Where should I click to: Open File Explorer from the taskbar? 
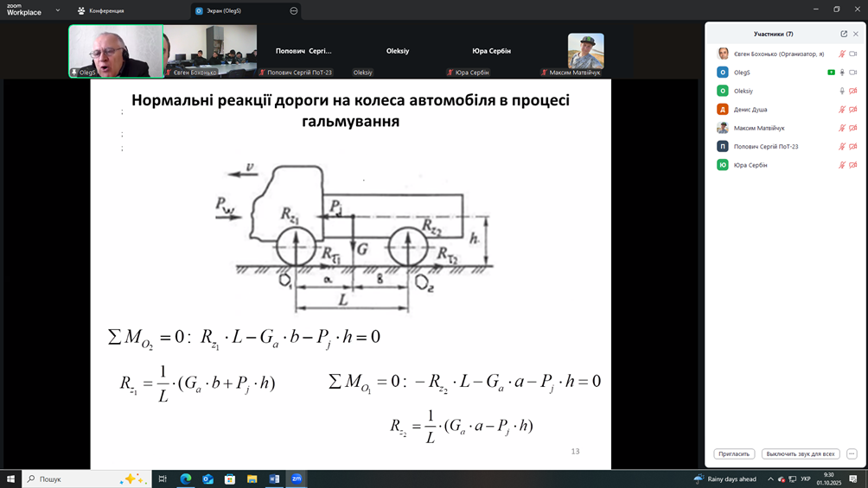click(x=252, y=478)
